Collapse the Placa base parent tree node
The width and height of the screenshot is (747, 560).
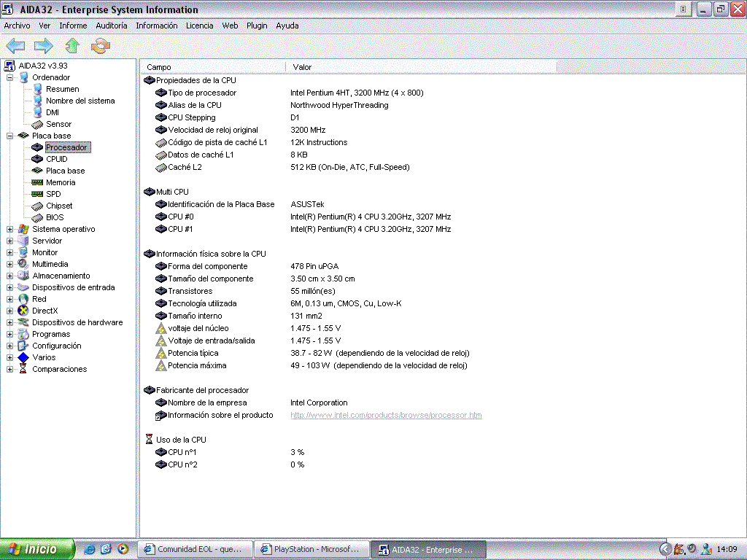pyautogui.click(x=9, y=136)
